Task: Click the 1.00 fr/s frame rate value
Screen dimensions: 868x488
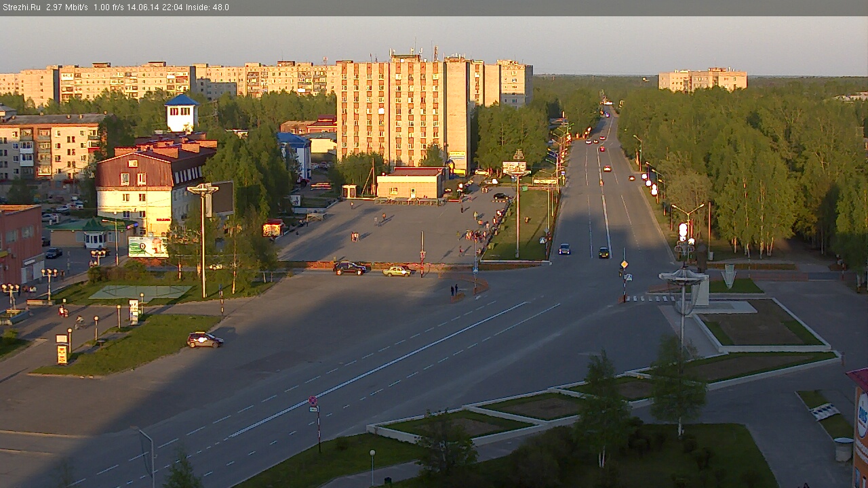Action: click(110, 7)
